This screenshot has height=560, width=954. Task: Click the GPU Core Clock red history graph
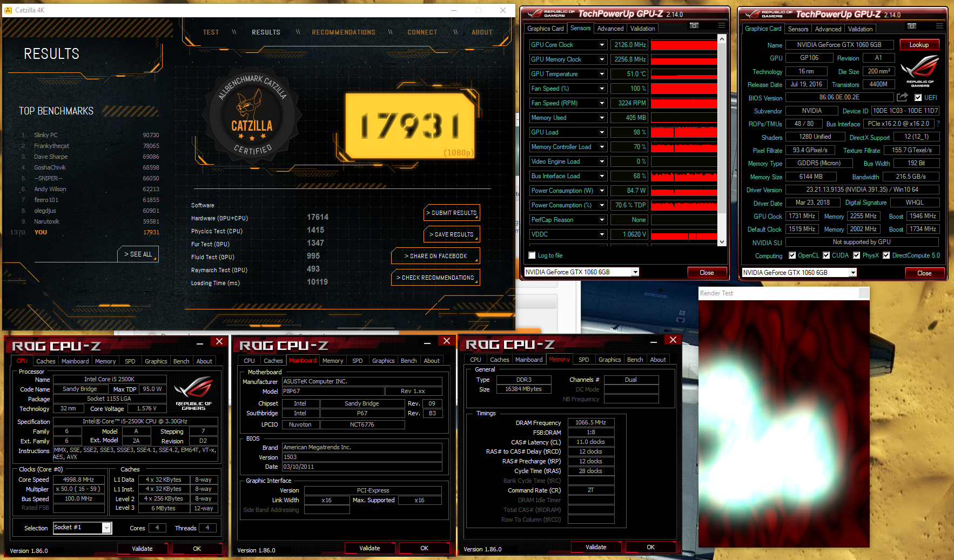684,45
